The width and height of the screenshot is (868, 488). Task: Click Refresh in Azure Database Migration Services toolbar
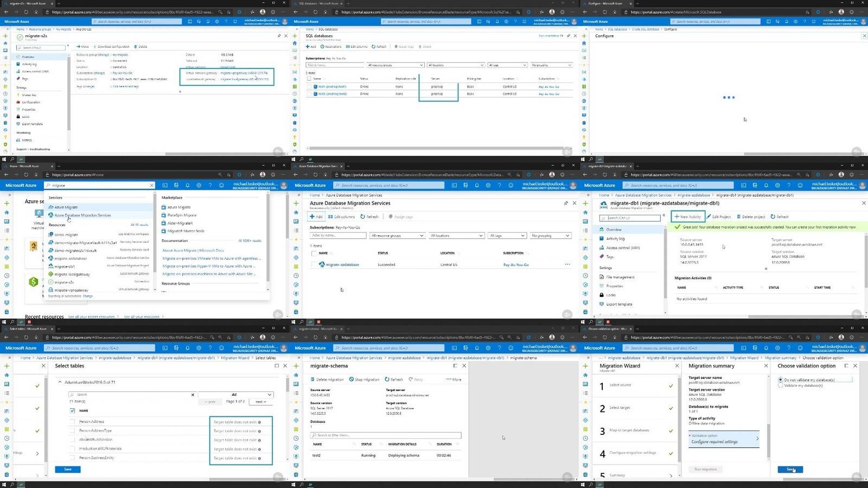coord(370,217)
